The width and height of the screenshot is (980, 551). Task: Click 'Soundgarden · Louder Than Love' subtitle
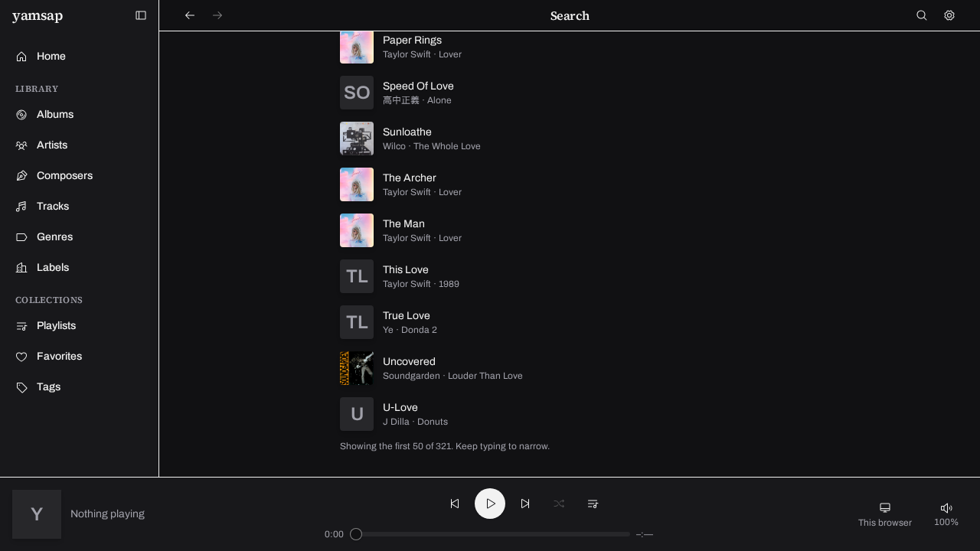point(452,376)
